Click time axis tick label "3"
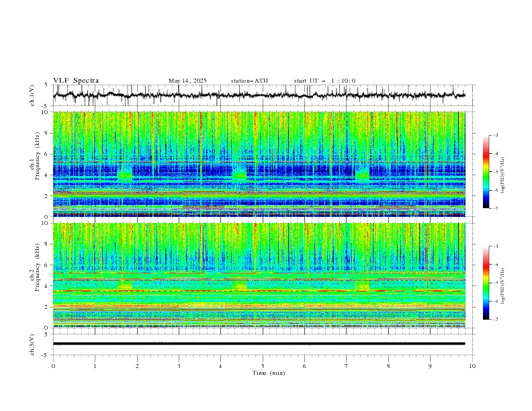This screenshot has width=532, height=411. point(179,366)
